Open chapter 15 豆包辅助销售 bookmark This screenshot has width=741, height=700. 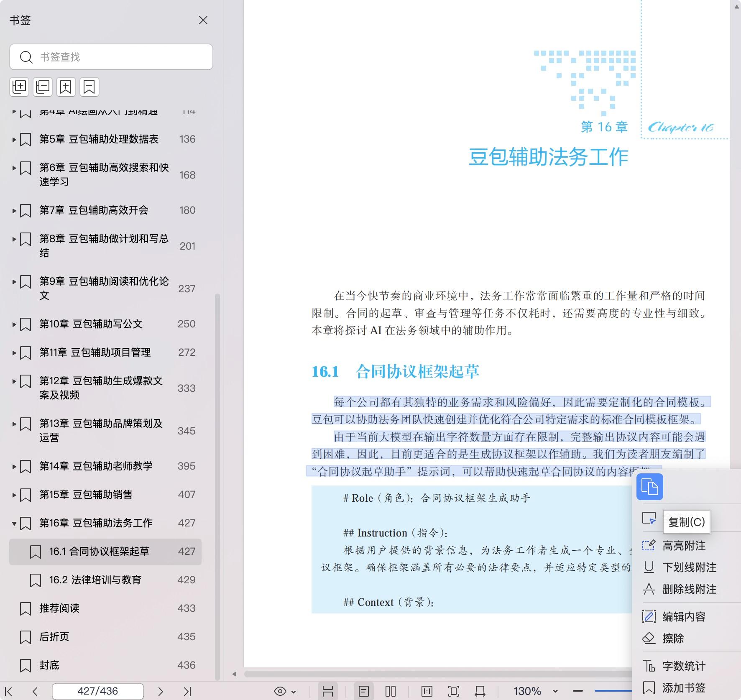85,495
